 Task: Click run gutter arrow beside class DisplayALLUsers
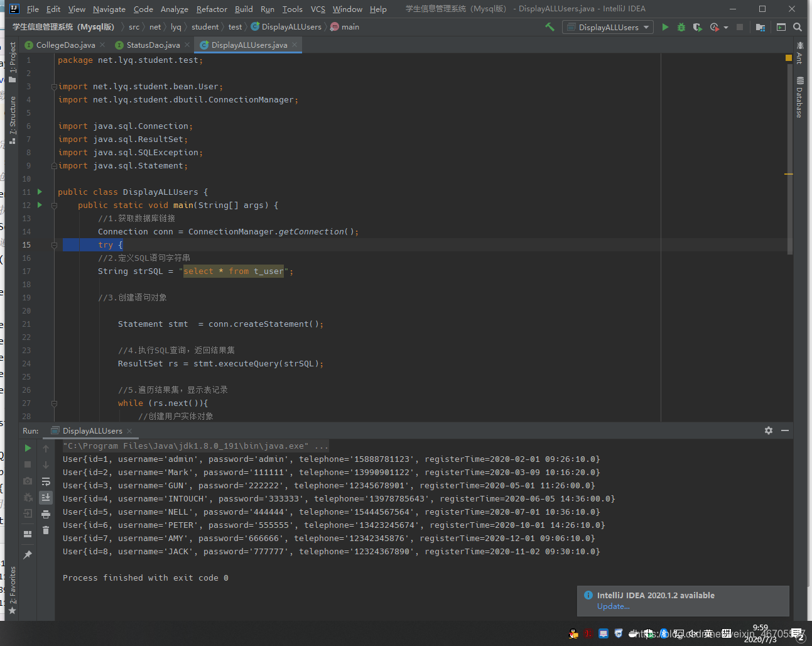coord(40,192)
